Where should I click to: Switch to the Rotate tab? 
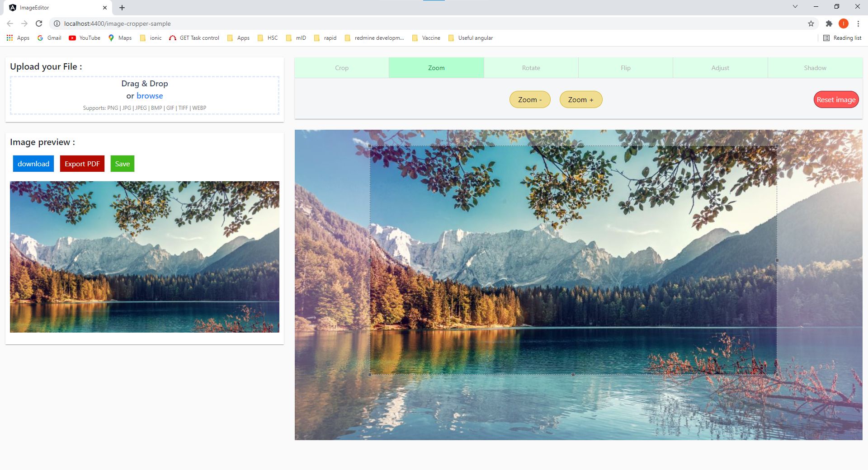[x=531, y=68]
